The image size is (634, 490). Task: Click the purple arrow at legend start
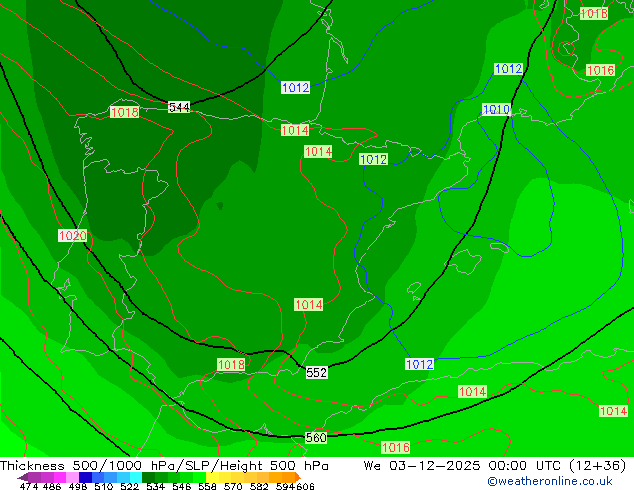click(x=22, y=477)
